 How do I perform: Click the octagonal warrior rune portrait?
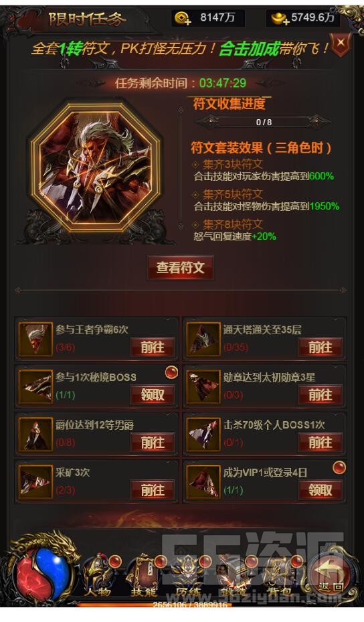click(x=95, y=167)
